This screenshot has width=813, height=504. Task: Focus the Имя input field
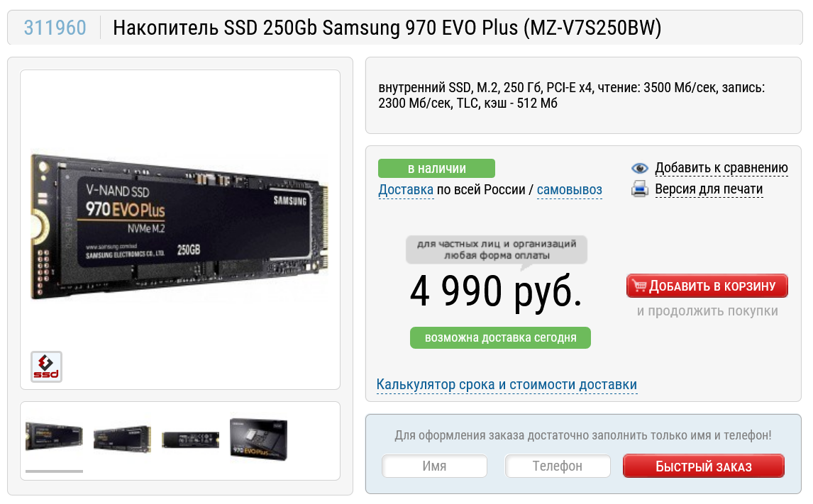[x=434, y=466]
